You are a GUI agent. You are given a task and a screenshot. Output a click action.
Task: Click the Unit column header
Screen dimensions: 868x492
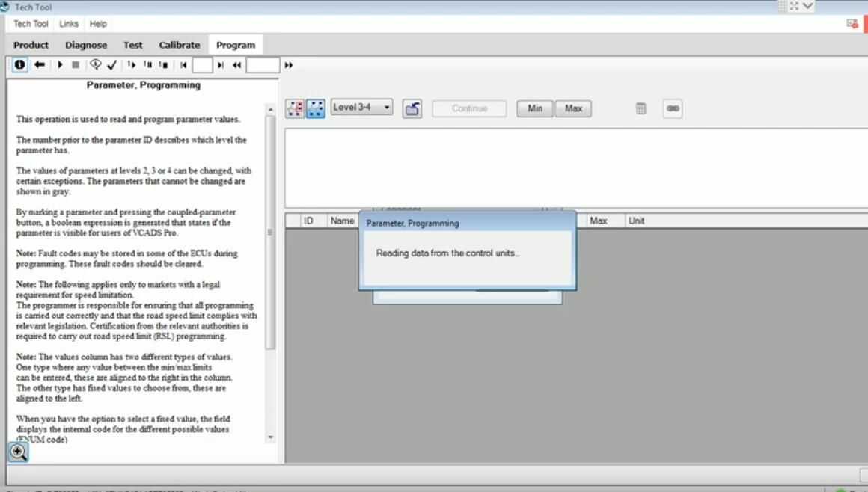pos(636,221)
